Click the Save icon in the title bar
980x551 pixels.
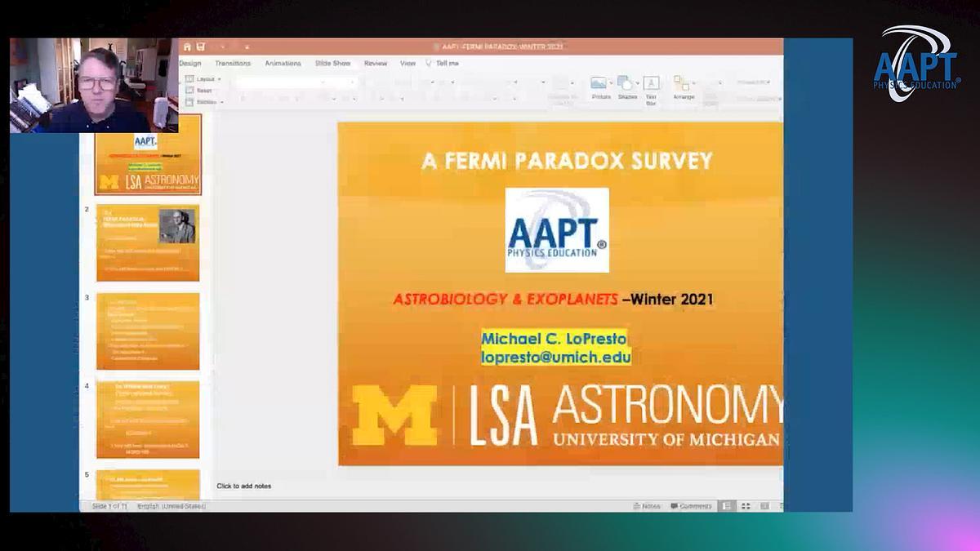(200, 47)
